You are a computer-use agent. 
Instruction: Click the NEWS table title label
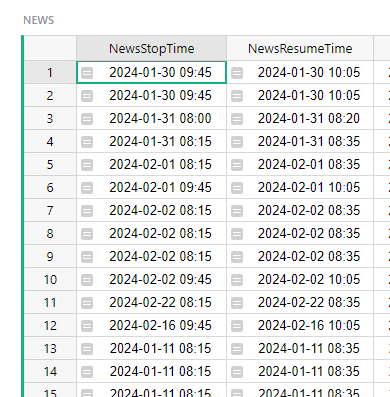click(39, 20)
